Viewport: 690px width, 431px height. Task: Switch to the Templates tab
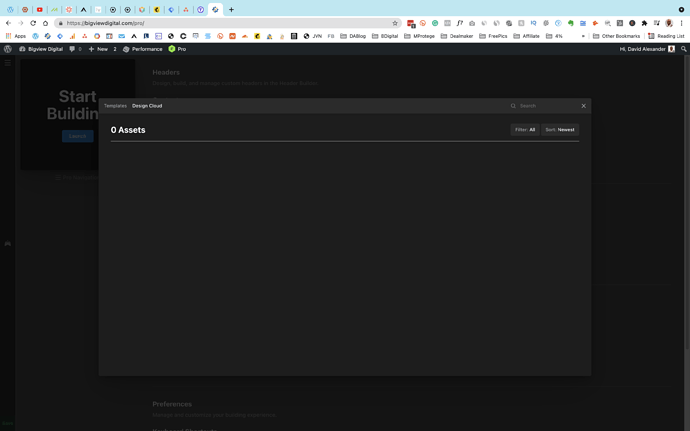(x=115, y=106)
